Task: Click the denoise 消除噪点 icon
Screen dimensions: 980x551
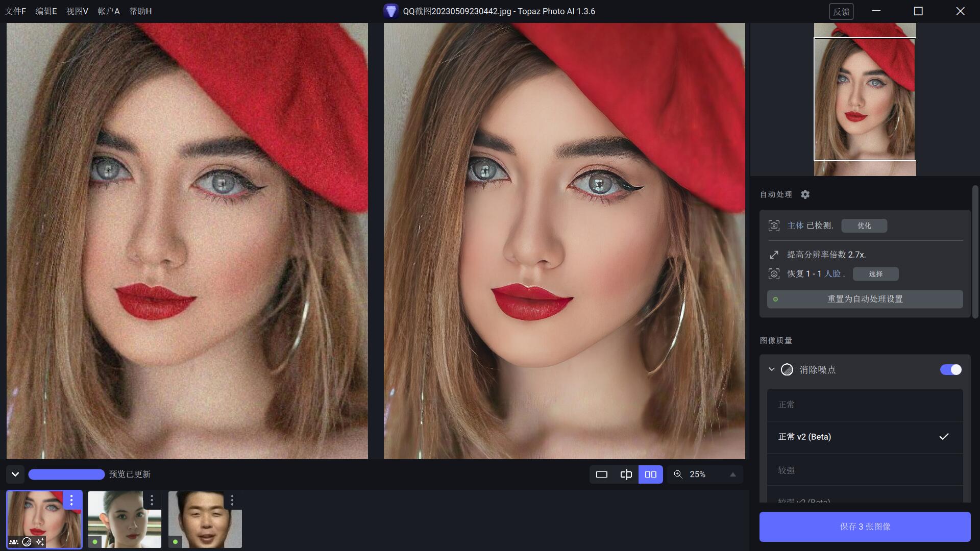Action: click(x=787, y=369)
